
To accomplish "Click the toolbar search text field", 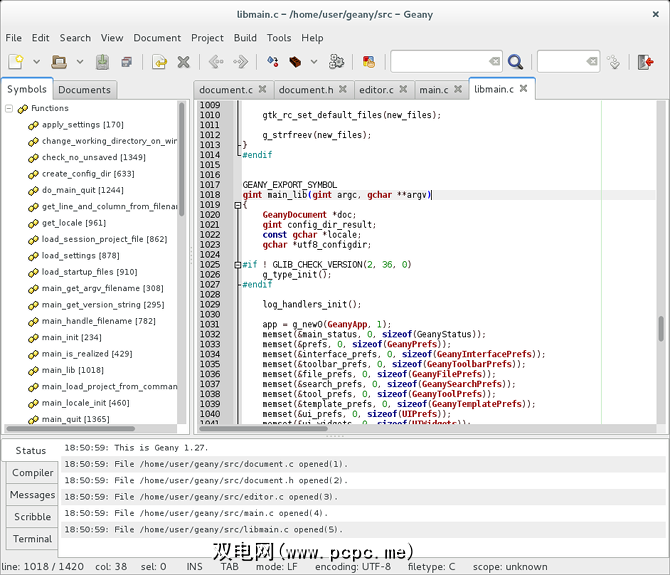I will pos(440,62).
